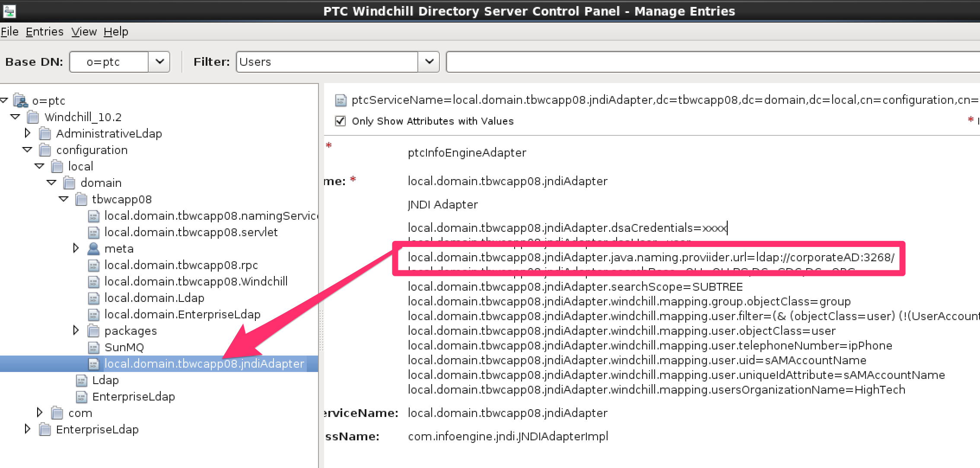Click the AdministrativeLdap folder icon
980x468 pixels.
45,133
